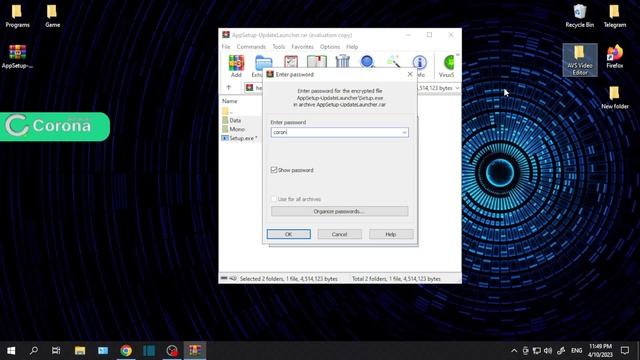Open the Commands menu in WinRAR
Image resolution: width=640 pixels, height=360 pixels.
[251, 47]
